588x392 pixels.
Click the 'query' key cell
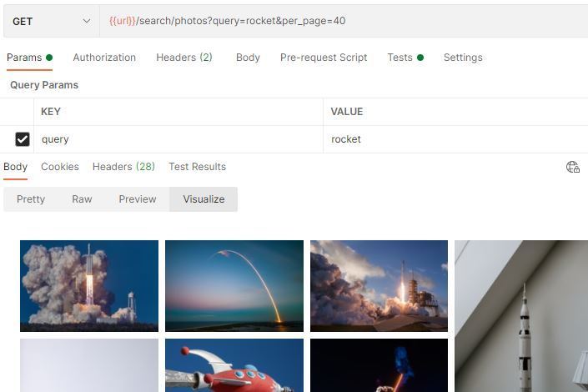(178, 139)
